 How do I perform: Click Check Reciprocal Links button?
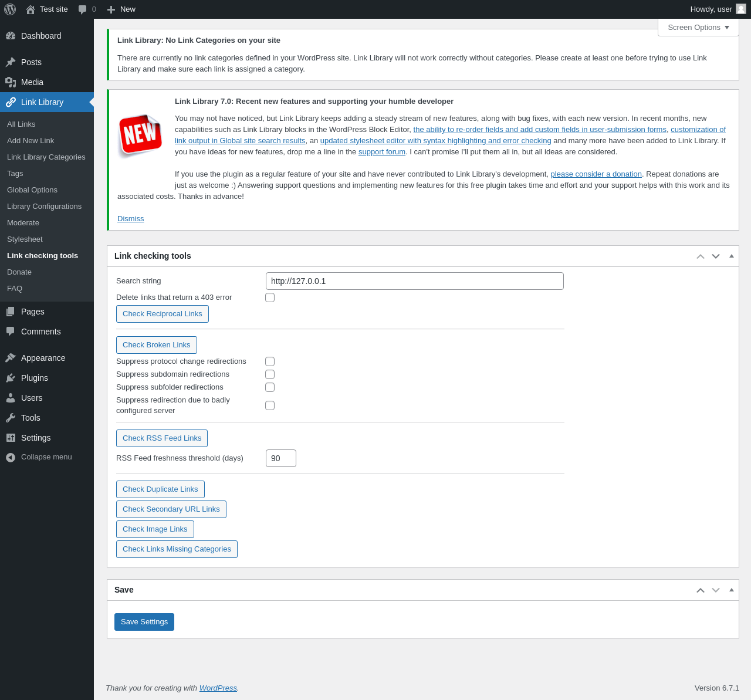[x=163, y=314]
